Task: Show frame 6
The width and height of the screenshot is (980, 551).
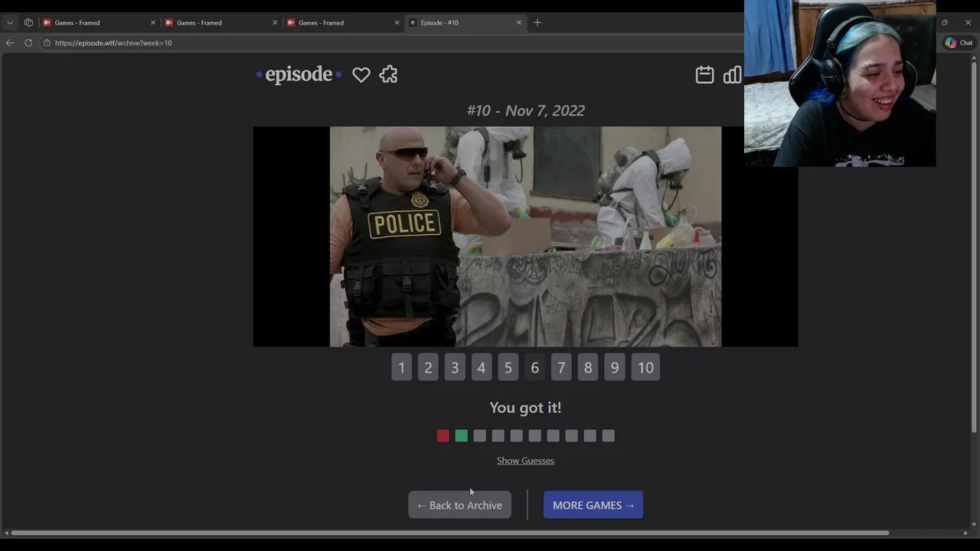Action: click(x=535, y=367)
